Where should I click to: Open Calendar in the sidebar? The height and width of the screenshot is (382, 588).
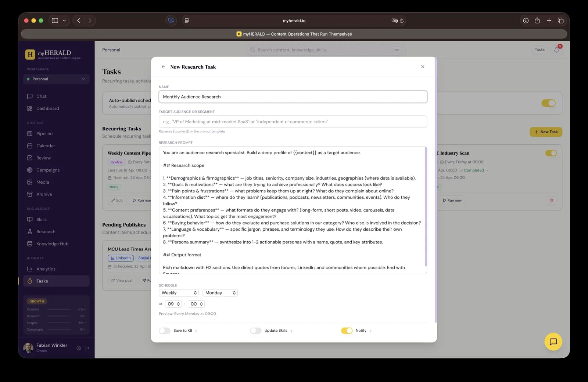coord(46,146)
